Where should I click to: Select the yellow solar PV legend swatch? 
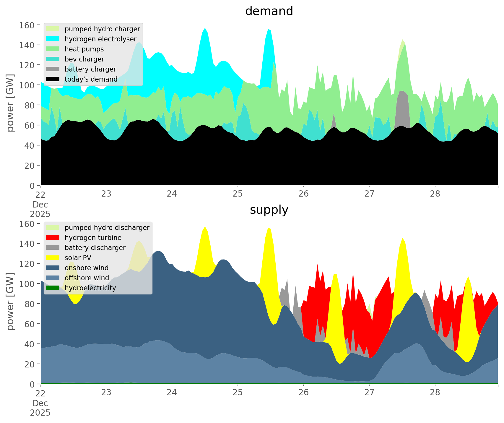click(53, 258)
